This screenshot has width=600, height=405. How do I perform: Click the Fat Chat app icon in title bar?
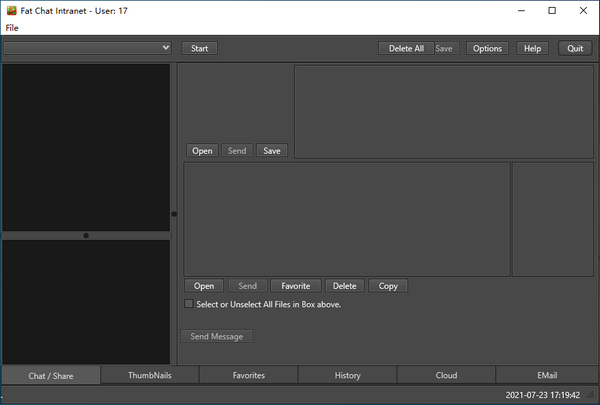tap(11, 10)
